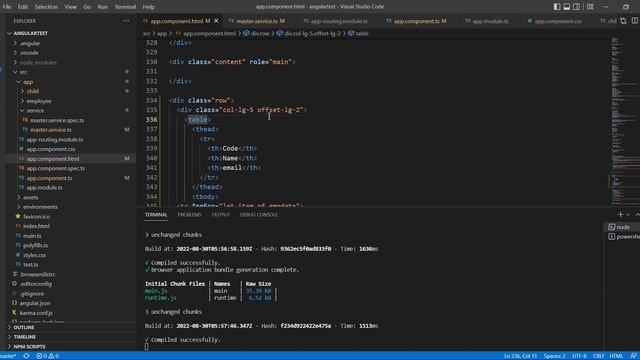640x360 pixels.
Task: Maximize panel with the chevron-up icon
Action: click(637, 215)
